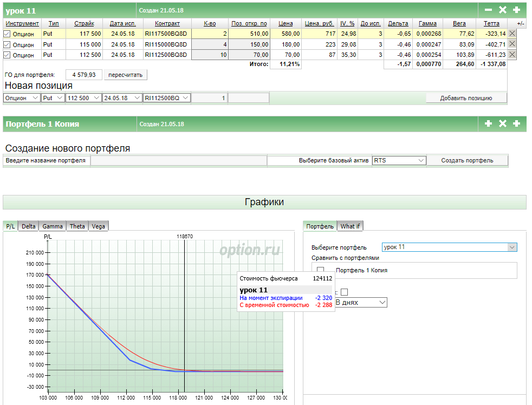
Task: Open the new position strike 112 500 dropdown
Action: coord(83,98)
